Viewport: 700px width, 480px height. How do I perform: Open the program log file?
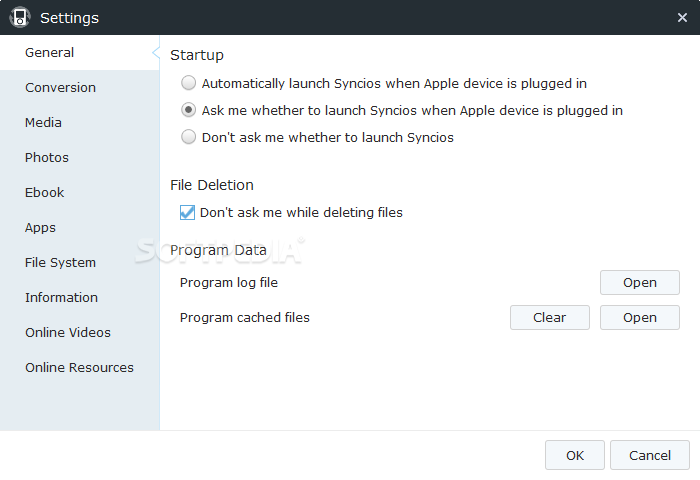[x=640, y=282]
